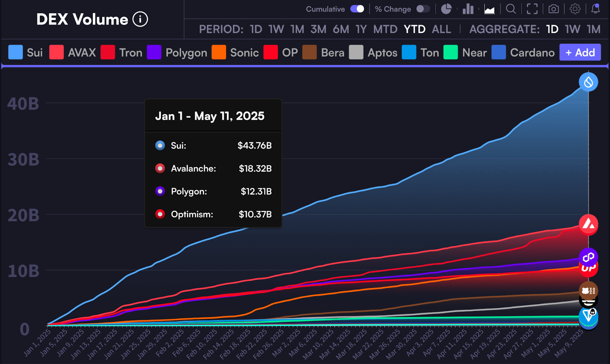This screenshot has width=610, height=364.
Task: Switch to pie chart view
Action: tap(446, 9)
